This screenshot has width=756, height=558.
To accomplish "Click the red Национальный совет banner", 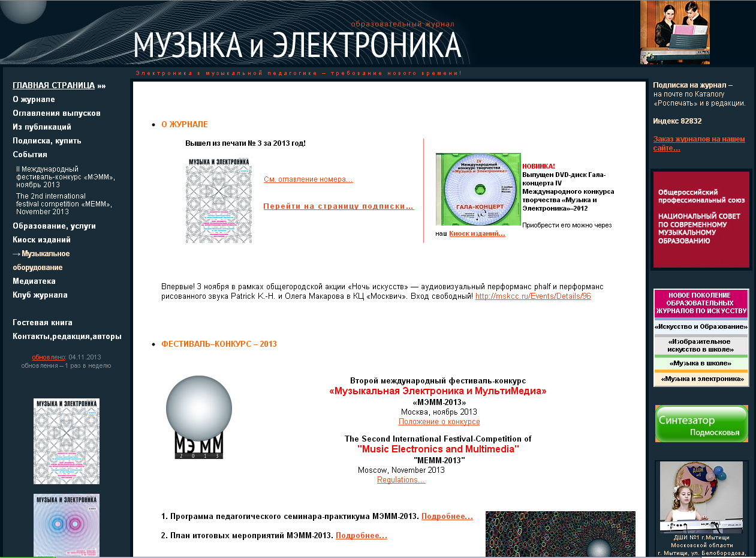I will (701, 219).
